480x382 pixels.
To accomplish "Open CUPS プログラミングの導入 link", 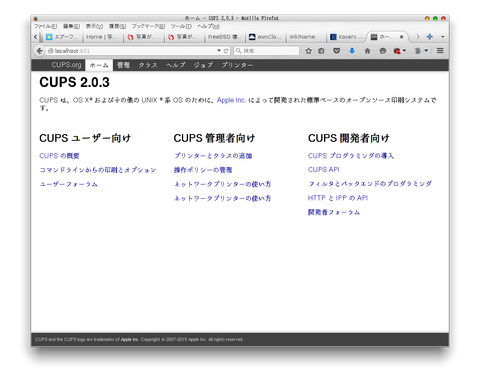I will click(351, 156).
